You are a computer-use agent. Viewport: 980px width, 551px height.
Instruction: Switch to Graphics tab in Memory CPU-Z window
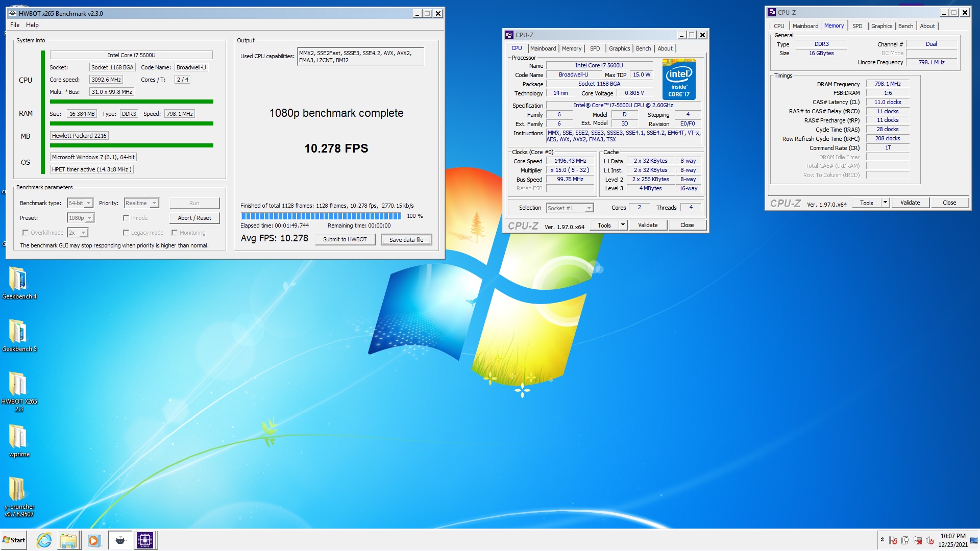[x=881, y=26]
